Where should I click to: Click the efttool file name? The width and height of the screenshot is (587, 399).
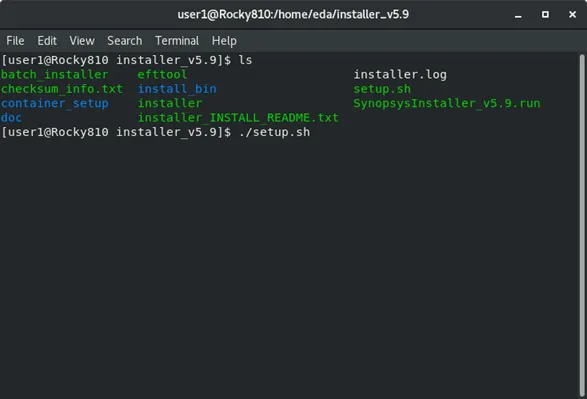[162, 74]
